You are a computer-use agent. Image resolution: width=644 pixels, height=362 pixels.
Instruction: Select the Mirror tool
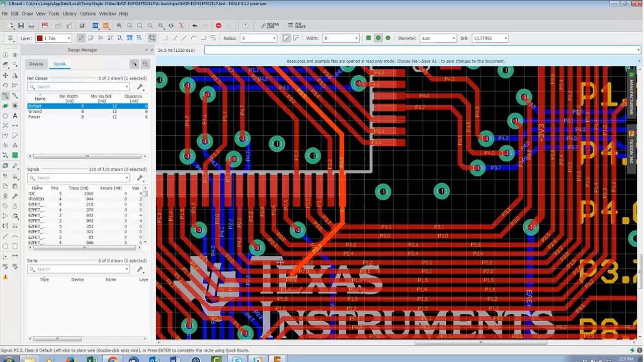coord(15,75)
